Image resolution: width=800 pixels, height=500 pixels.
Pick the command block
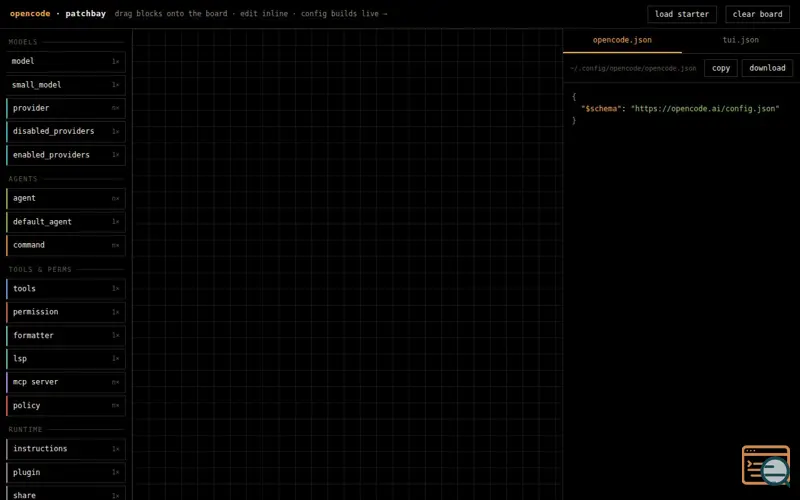pyautogui.click(x=66, y=245)
